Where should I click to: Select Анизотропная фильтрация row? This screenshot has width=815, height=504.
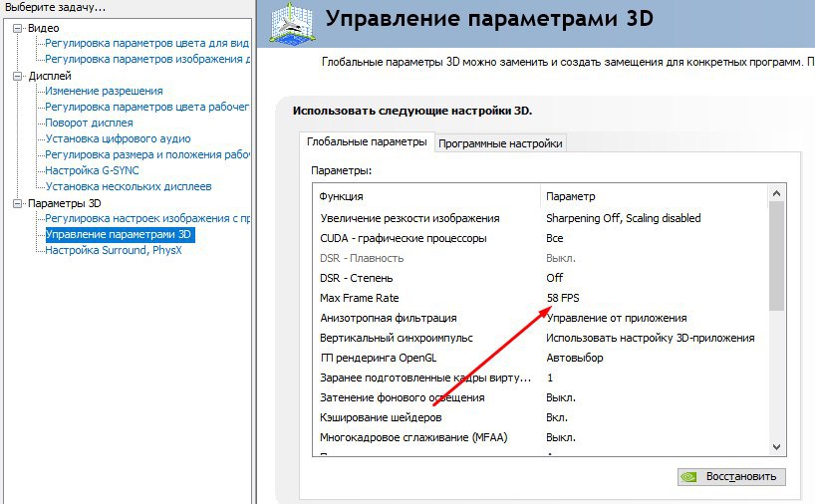pos(541,318)
